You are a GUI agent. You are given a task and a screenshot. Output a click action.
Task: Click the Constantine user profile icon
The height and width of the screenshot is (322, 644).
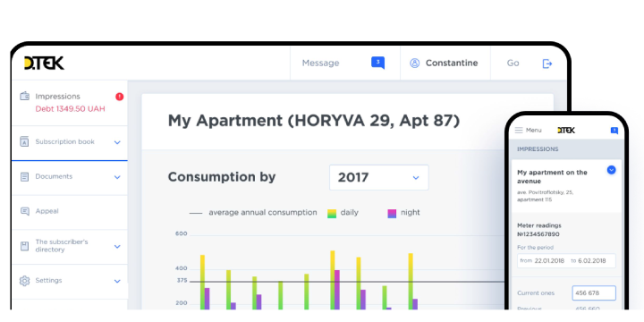pos(415,64)
